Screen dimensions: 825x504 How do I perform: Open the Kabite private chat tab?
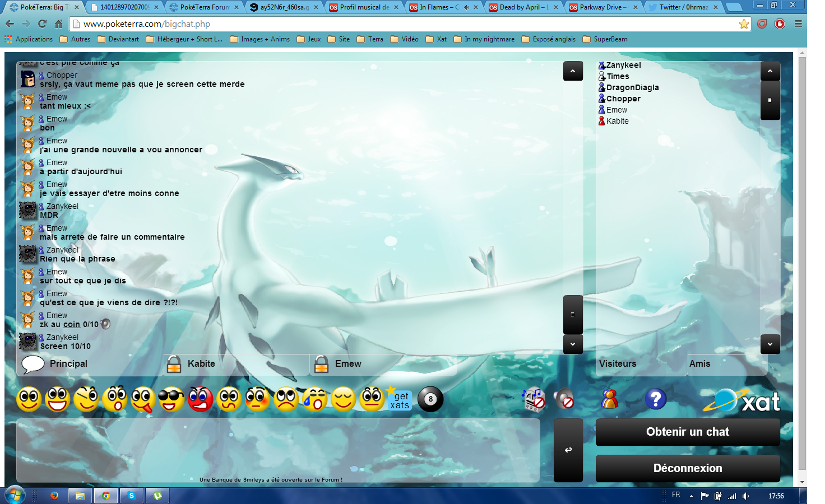(x=237, y=364)
